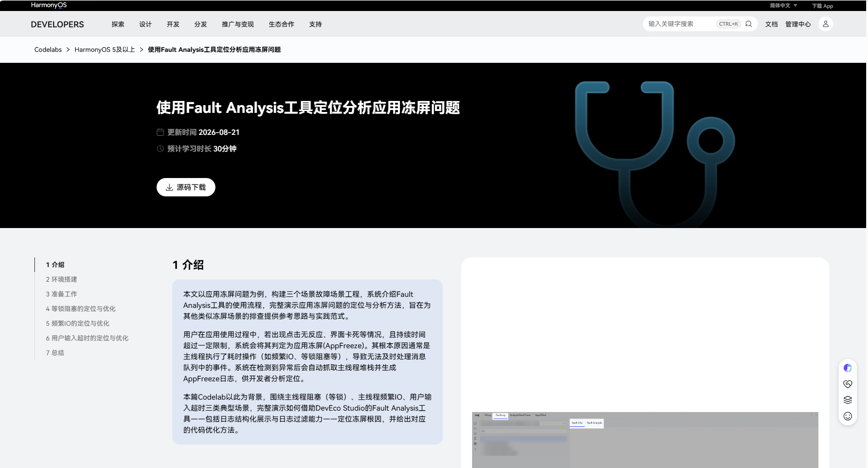Jump to section 5 频繁IO的定位与优化
868x468 pixels.
click(78, 323)
